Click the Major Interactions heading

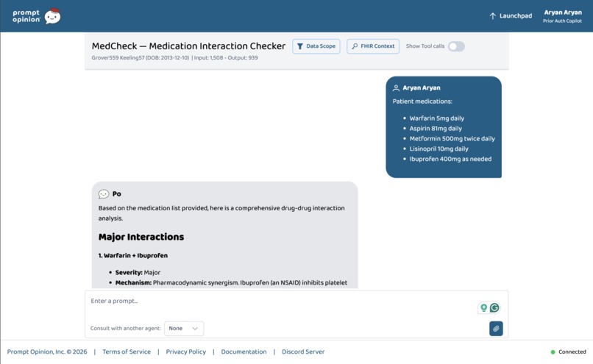tap(141, 237)
